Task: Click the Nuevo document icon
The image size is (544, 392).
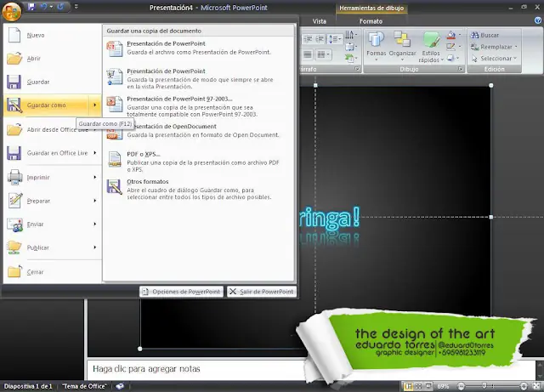Action: pyautogui.click(x=14, y=36)
